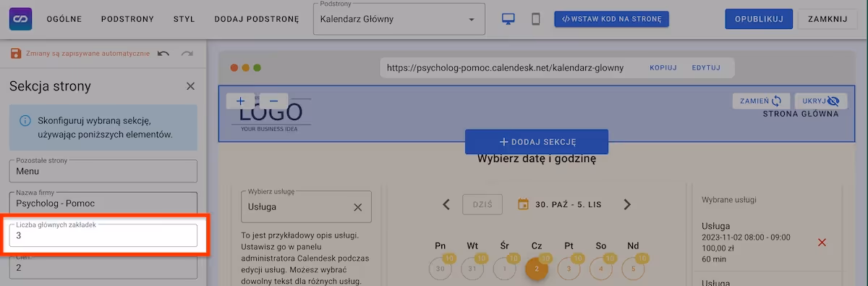This screenshot has width=868, height=286.
Task: Click the minus zoom button in section
Action: coord(274,101)
